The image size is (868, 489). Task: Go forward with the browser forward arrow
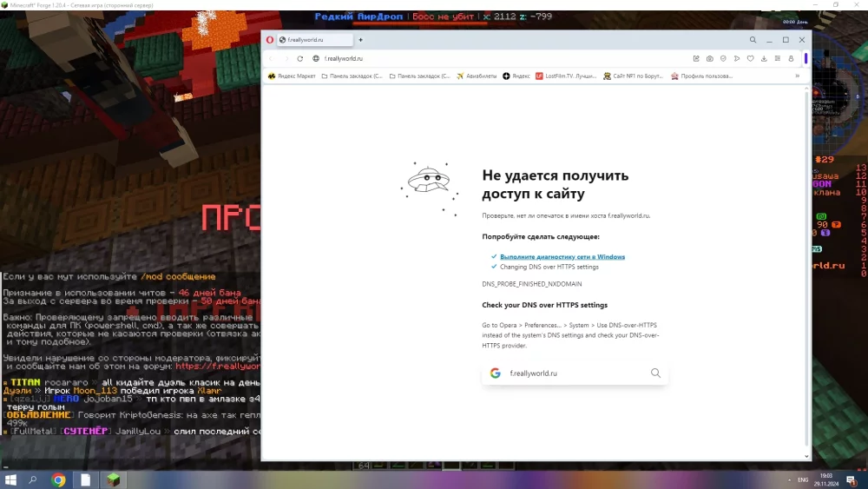(x=286, y=59)
